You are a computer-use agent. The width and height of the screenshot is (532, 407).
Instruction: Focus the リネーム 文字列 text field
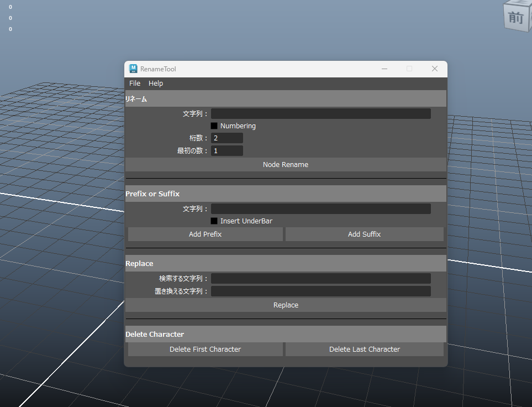point(321,113)
